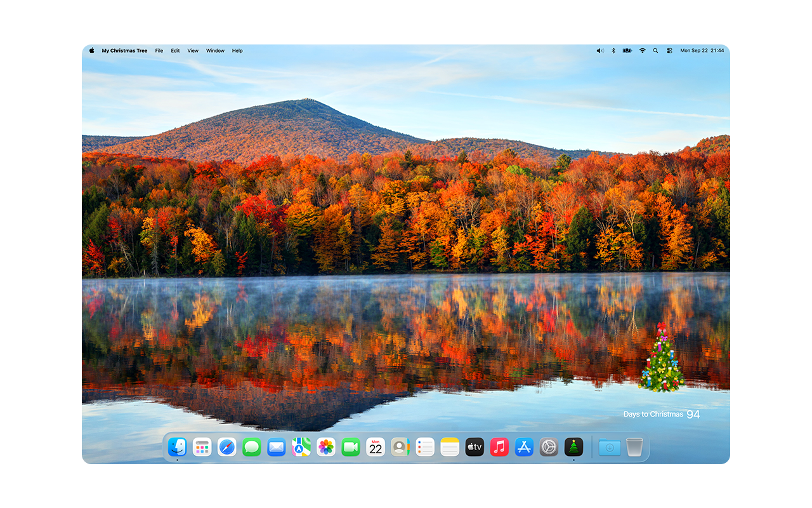
Task: Open Finder from the Dock
Action: [177, 447]
